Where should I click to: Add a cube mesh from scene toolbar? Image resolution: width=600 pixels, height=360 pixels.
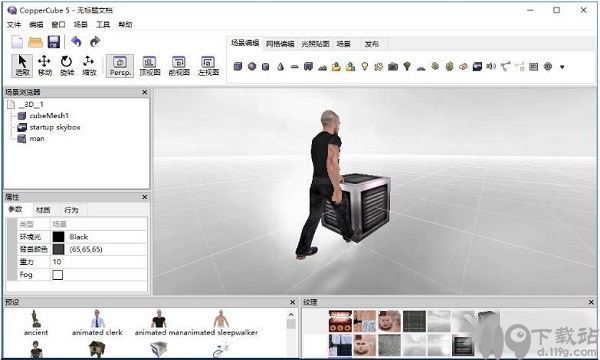point(238,67)
